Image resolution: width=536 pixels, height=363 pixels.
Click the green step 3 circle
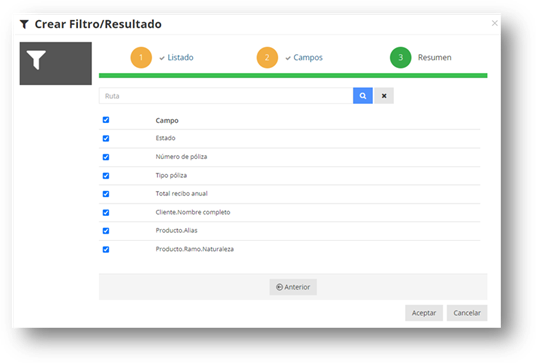401,57
